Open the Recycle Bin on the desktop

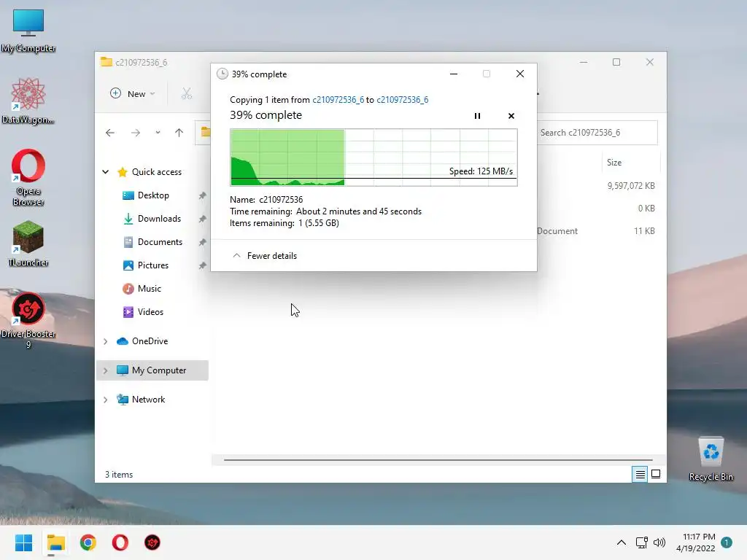tap(711, 459)
